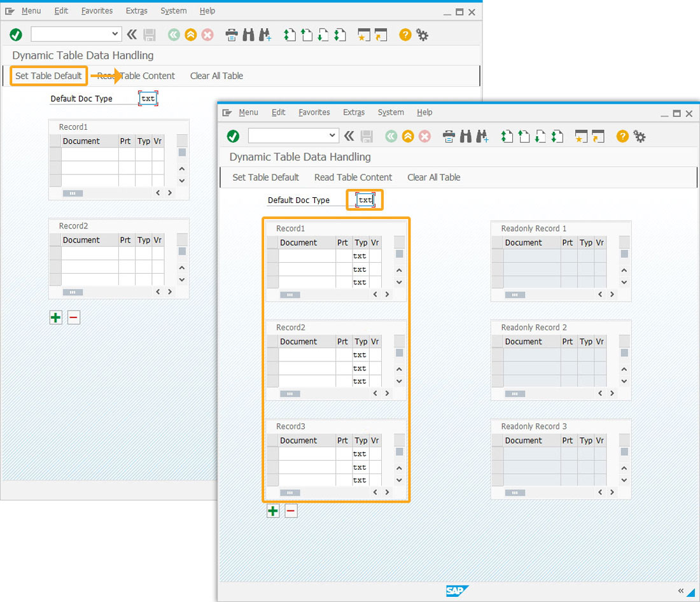
Task: Click the Next Page icon in front window
Action: point(540,136)
